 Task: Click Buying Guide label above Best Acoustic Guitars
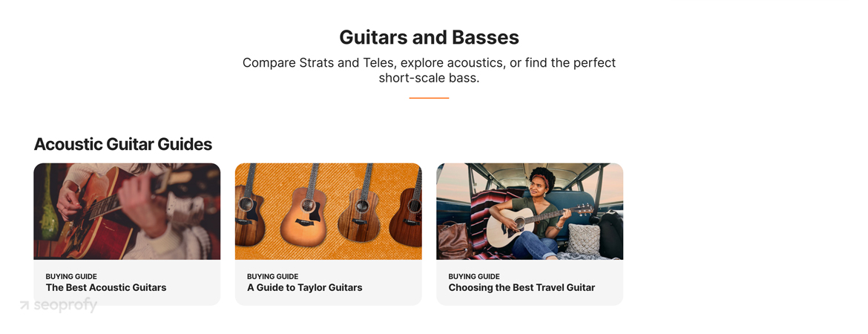71,276
